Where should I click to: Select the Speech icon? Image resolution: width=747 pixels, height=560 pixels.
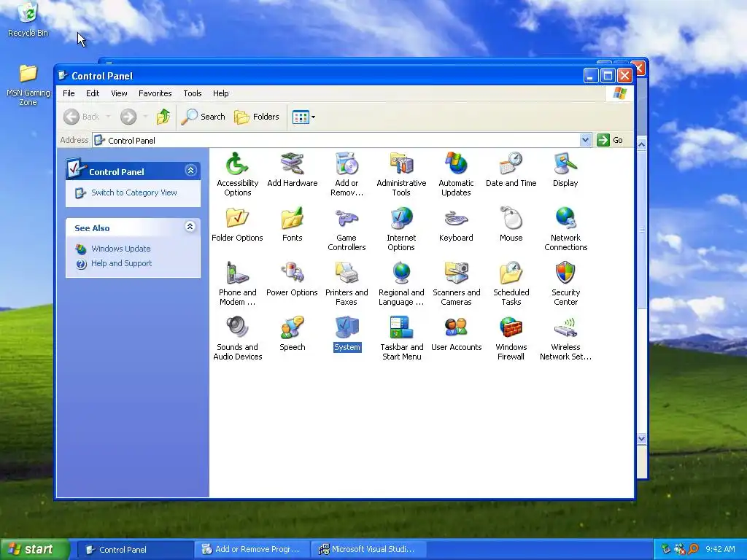coord(292,334)
